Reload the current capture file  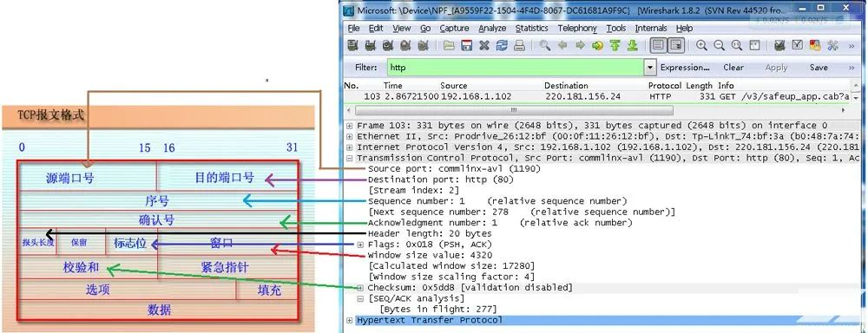click(502, 46)
